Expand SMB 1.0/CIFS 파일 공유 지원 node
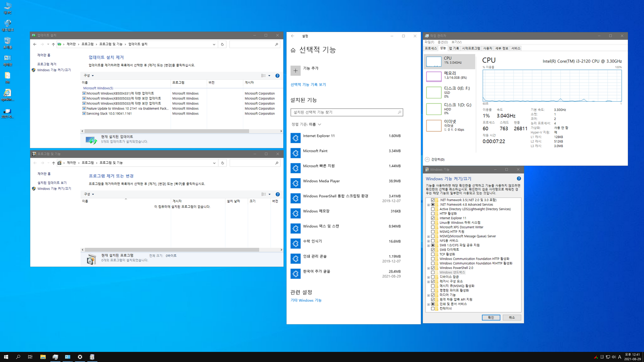The height and width of the screenshot is (362, 644). [x=428, y=245]
